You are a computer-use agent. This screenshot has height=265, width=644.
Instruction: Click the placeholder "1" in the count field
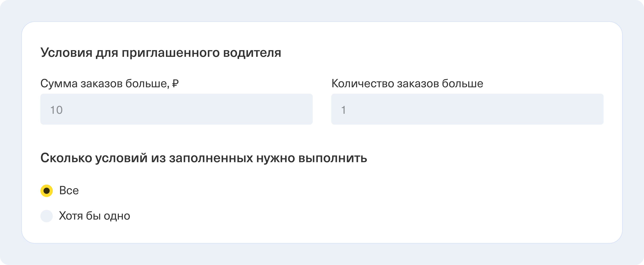click(x=343, y=110)
